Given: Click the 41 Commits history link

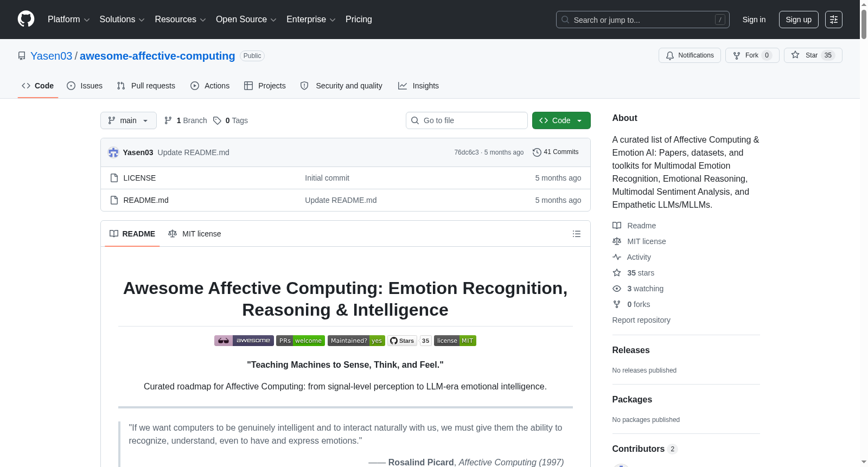Looking at the screenshot, I should pos(556,152).
